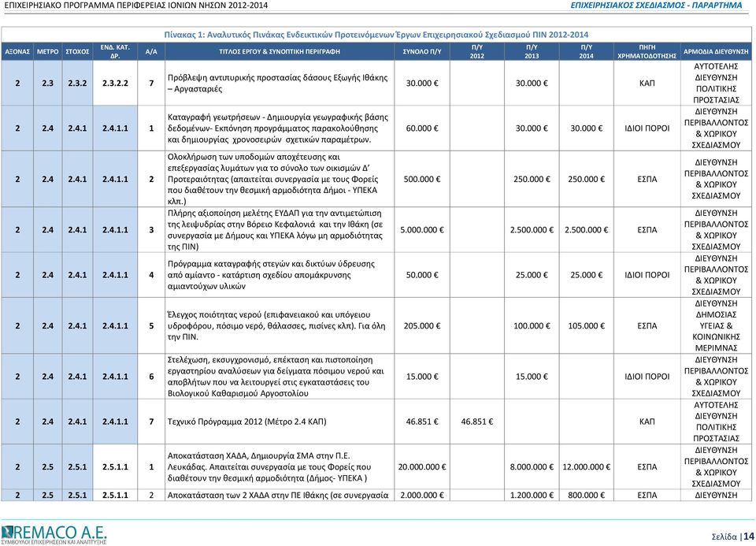
Task: Click the REMACO A.E. logo in the footer
Action: pyautogui.click(x=54, y=534)
